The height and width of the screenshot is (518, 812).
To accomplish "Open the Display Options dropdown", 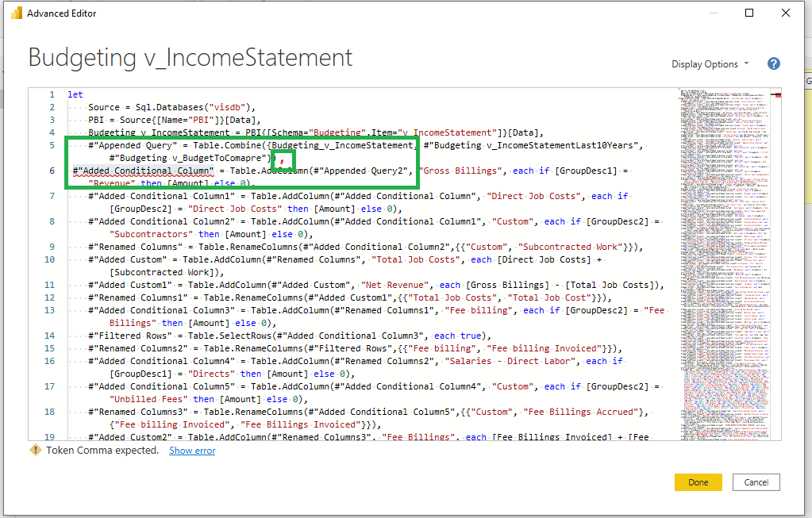I will point(710,64).
